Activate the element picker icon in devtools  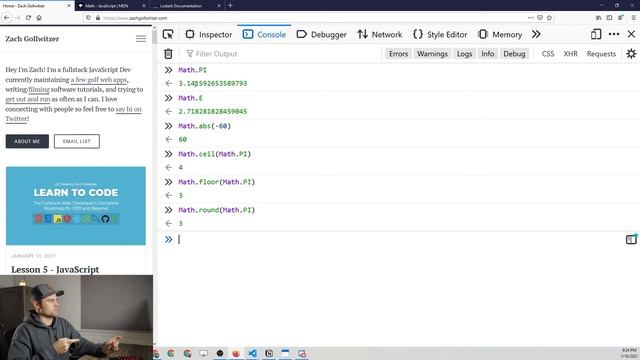pos(168,34)
